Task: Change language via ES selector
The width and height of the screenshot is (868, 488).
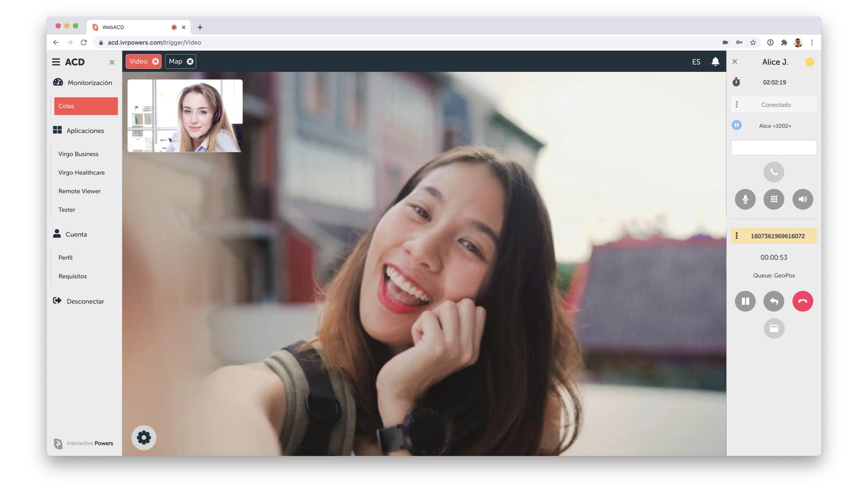Action: pos(696,62)
